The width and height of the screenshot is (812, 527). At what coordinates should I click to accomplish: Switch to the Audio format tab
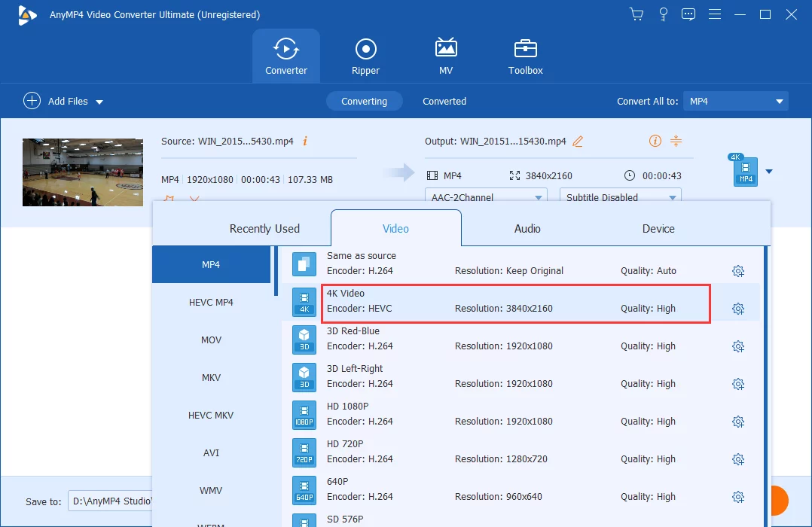pyautogui.click(x=527, y=228)
